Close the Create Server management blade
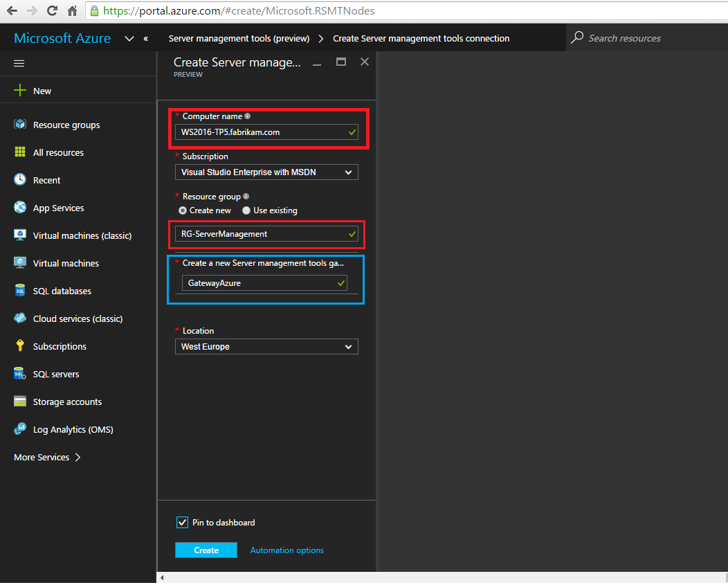This screenshot has height=585, width=728. pyautogui.click(x=365, y=62)
